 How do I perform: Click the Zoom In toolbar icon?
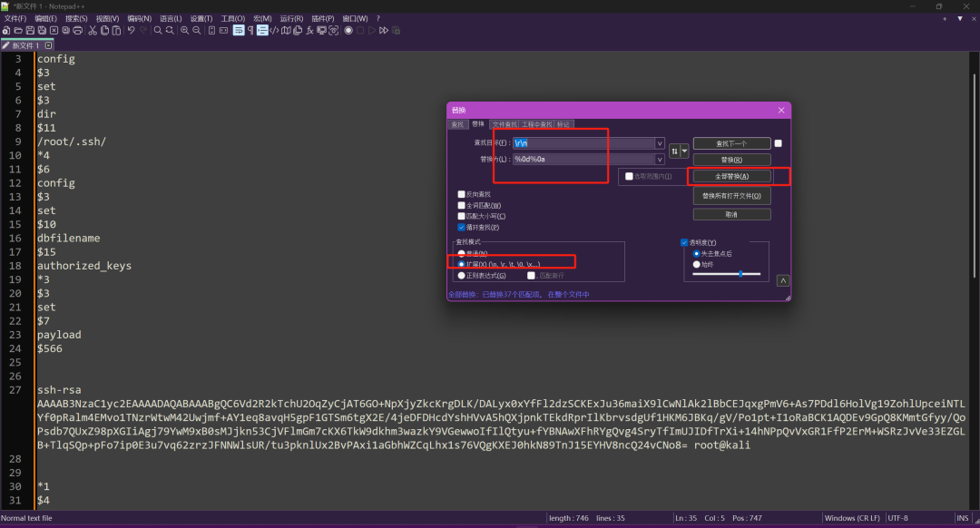185,30
